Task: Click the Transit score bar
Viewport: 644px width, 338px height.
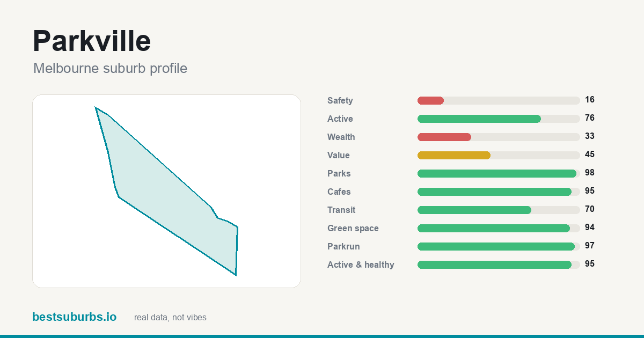Action: point(474,210)
